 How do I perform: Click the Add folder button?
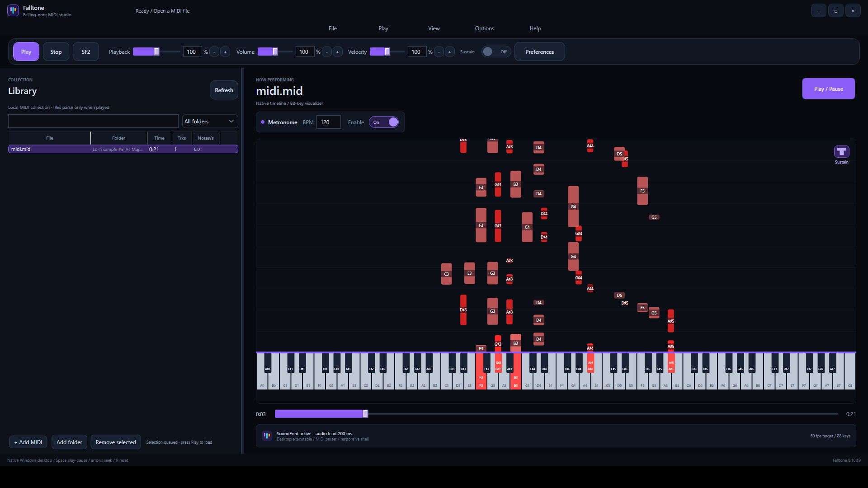tap(69, 442)
